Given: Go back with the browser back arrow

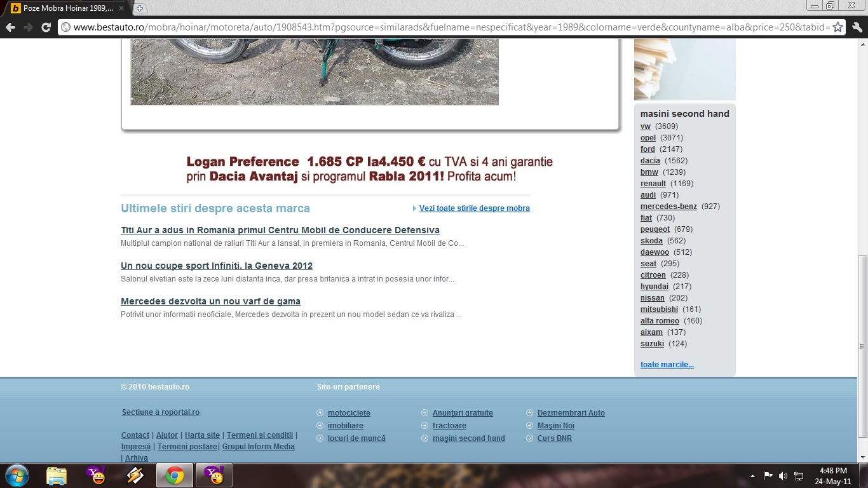Looking at the screenshot, I should (x=11, y=27).
